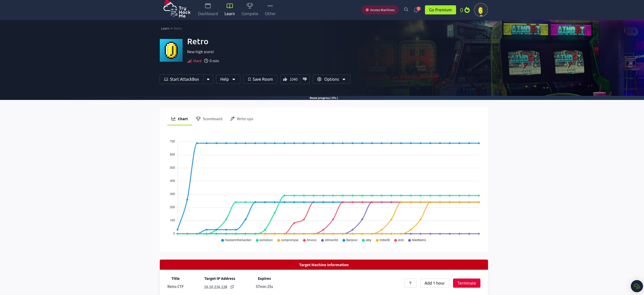Expand the Options dropdown
This screenshot has height=295, width=644.
coord(331,79)
